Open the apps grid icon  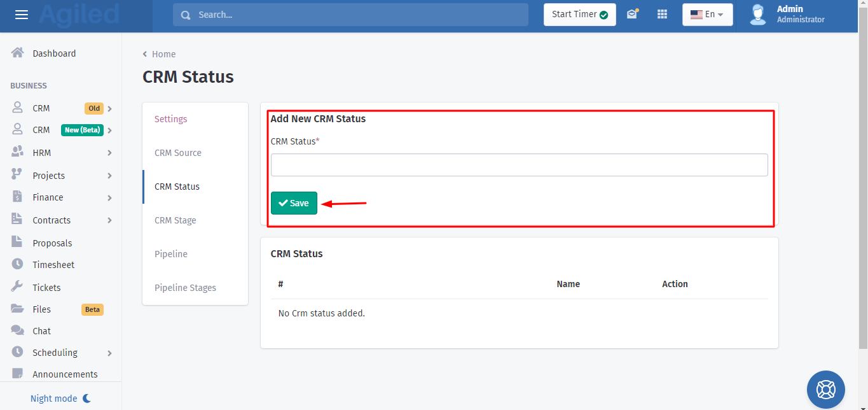662,14
